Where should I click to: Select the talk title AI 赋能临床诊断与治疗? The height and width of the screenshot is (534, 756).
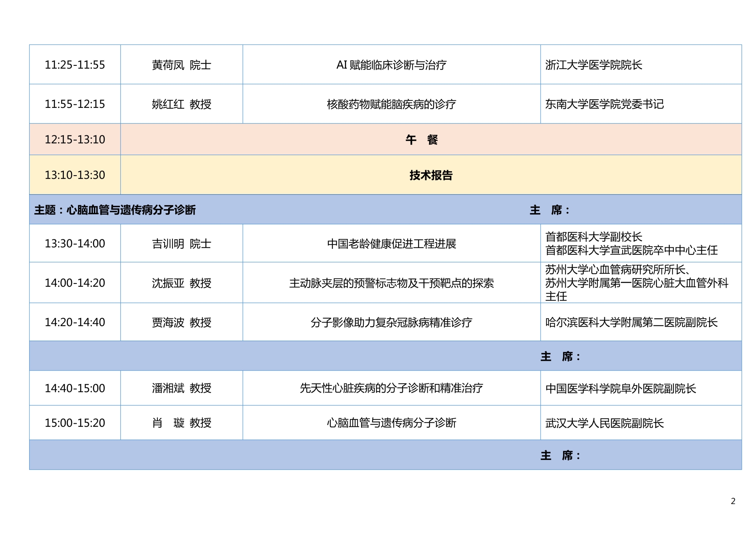[392, 64]
